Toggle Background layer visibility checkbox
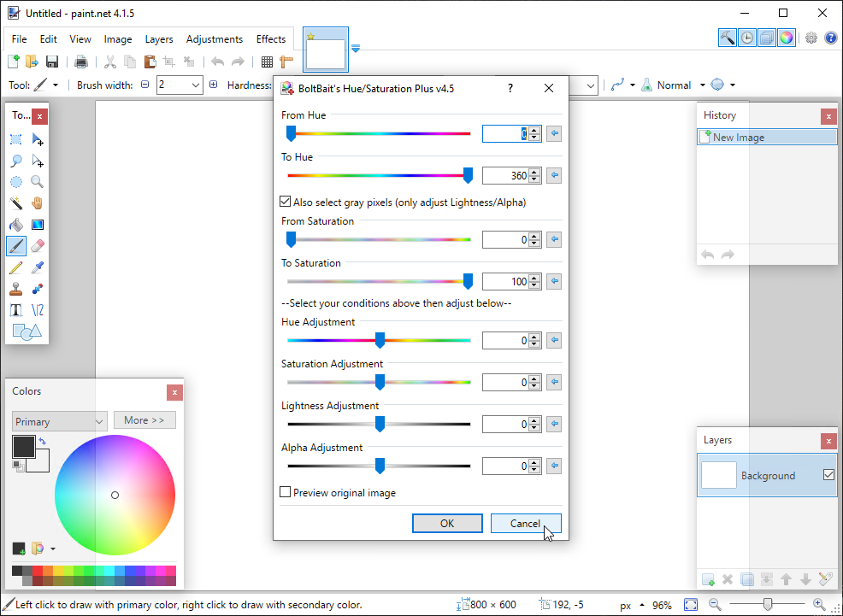The height and width of the screenshot is (616, 843). [828, 475]
